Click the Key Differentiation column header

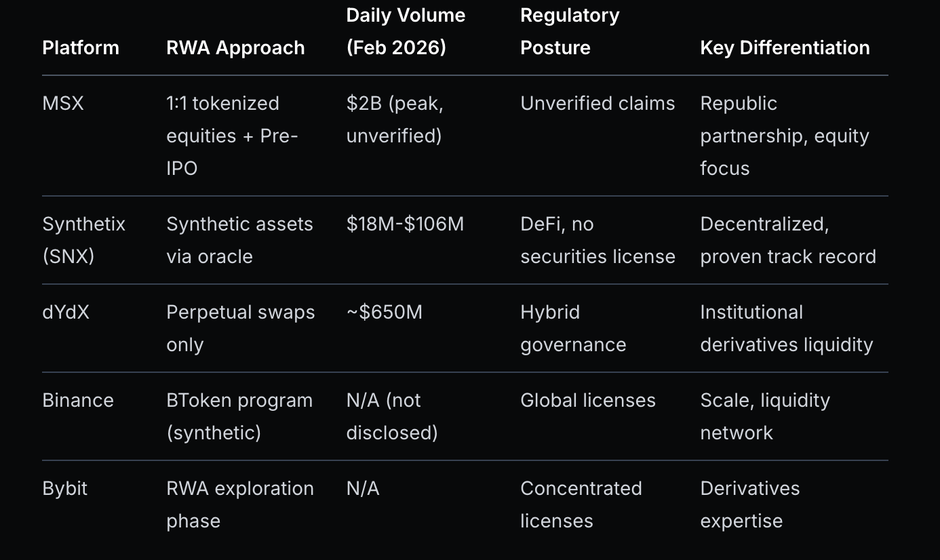point(785,47)
